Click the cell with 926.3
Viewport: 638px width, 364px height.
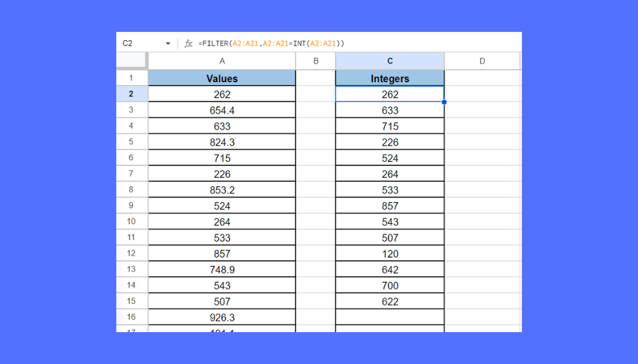coord(222,317)
